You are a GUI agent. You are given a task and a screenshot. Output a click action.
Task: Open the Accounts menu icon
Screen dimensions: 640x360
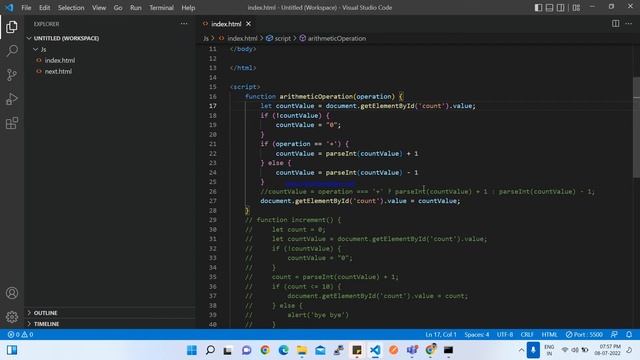[x=12, y=293]
